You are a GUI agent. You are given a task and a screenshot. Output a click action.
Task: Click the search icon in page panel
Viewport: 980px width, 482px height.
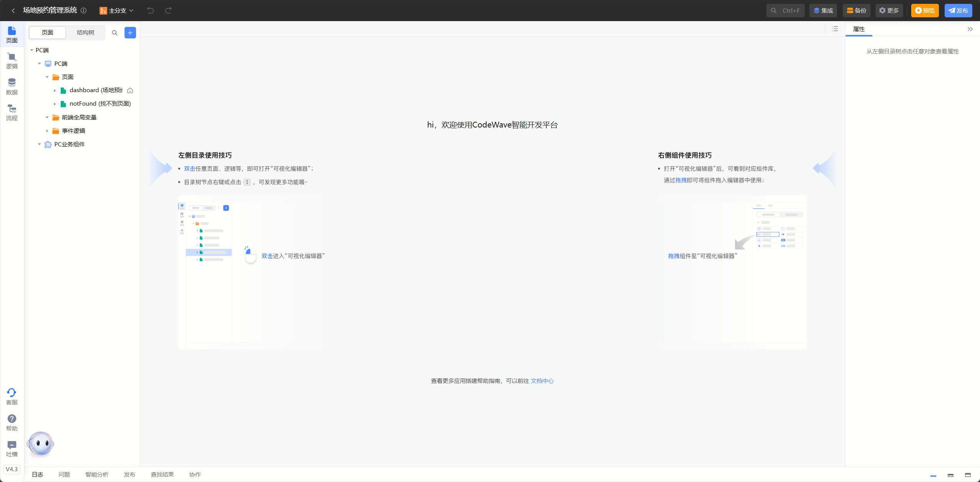115,33
